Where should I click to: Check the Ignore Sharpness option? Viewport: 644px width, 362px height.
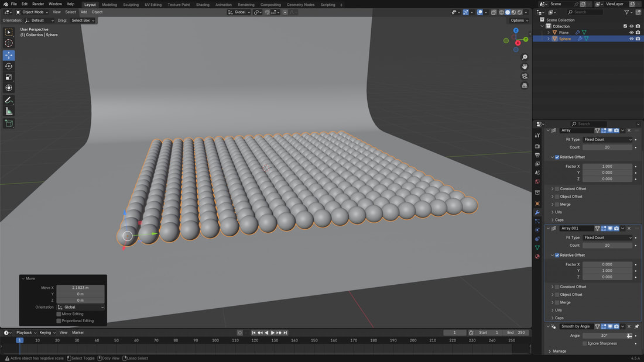pyautogui.click(x=585, y=343)
